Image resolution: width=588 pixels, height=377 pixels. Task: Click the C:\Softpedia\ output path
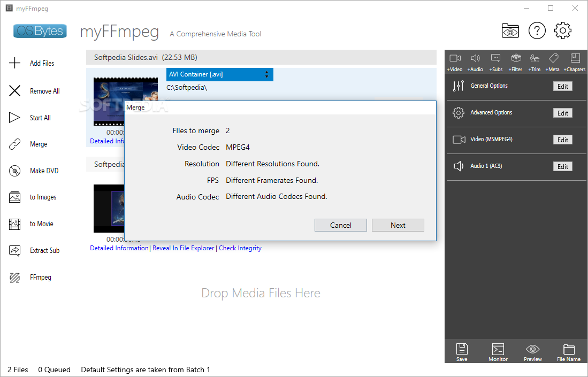[x=187, y=88]
